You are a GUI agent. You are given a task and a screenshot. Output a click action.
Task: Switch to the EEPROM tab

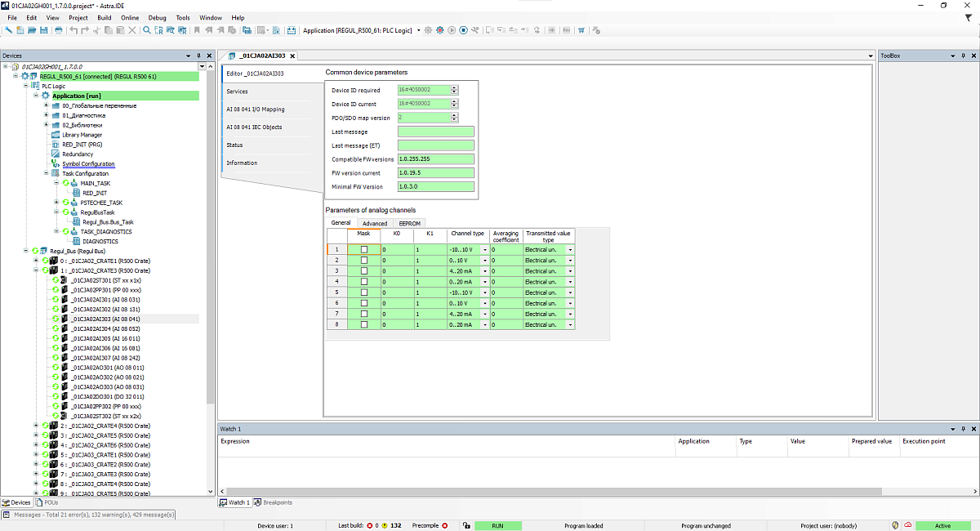coord(409,223)
